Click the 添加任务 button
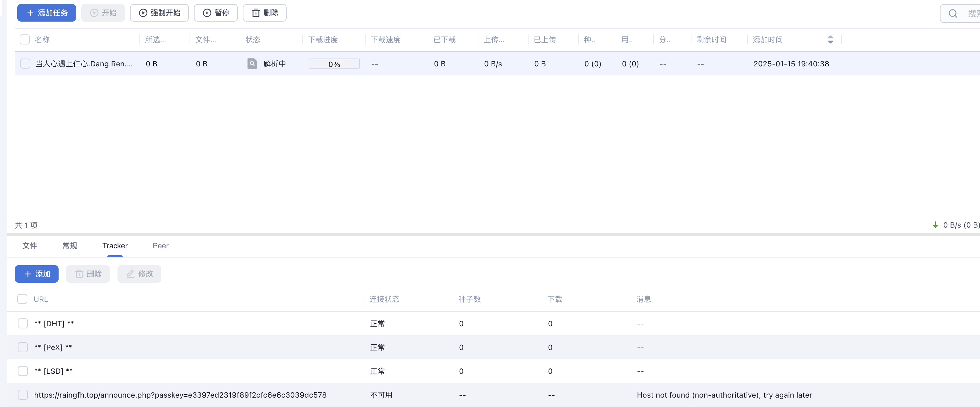Screen dimensions: 980x407 [x=46, y=13]
